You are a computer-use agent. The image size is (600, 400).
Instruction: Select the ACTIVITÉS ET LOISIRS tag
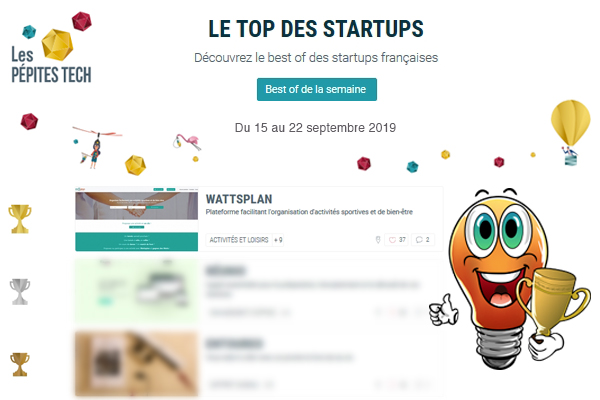[x=239, y=240]
